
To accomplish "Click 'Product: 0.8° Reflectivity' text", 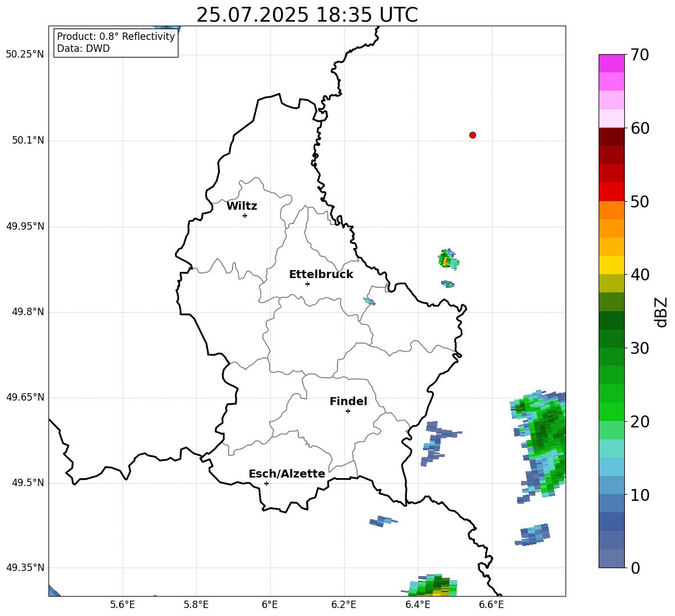I will pyautogui.click(x=116, y=36).
